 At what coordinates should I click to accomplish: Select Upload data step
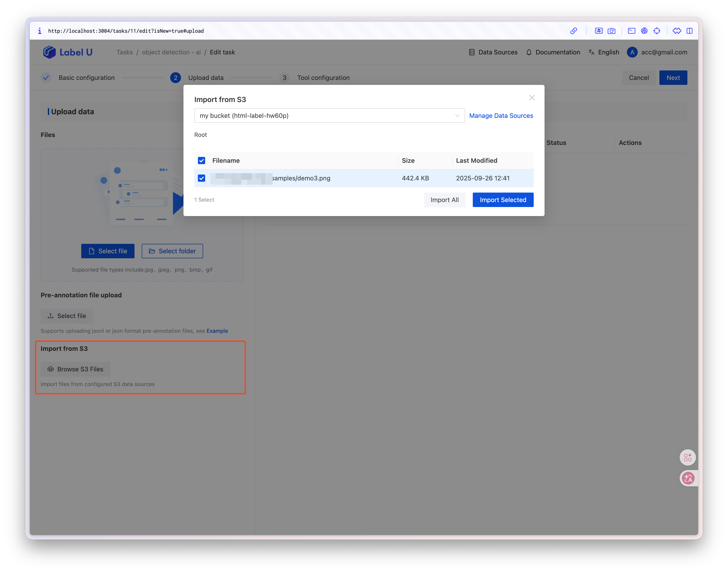(x=197, y=77)
